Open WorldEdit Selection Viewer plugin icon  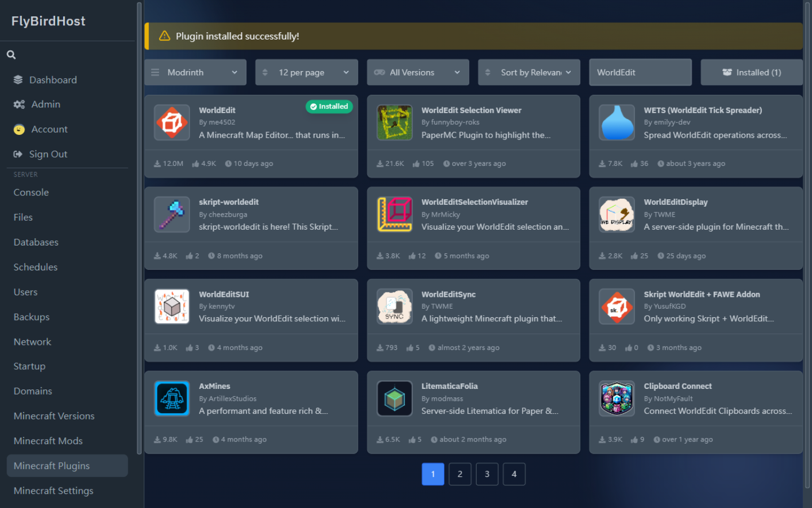395,122
